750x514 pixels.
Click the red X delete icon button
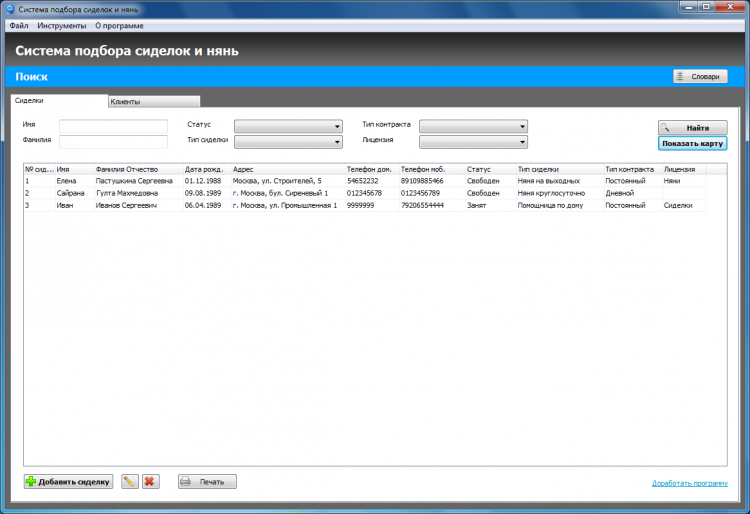pos(150,481)
